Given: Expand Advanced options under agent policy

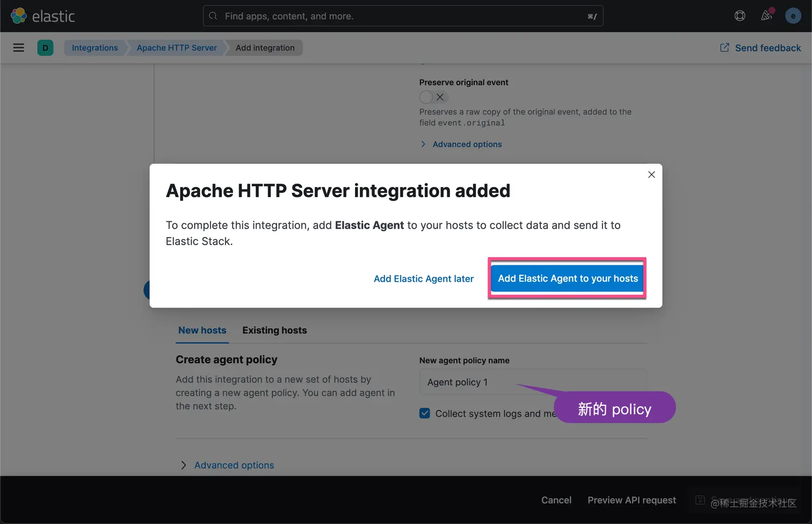Looking at the screenshot, I should coord(228,465).
